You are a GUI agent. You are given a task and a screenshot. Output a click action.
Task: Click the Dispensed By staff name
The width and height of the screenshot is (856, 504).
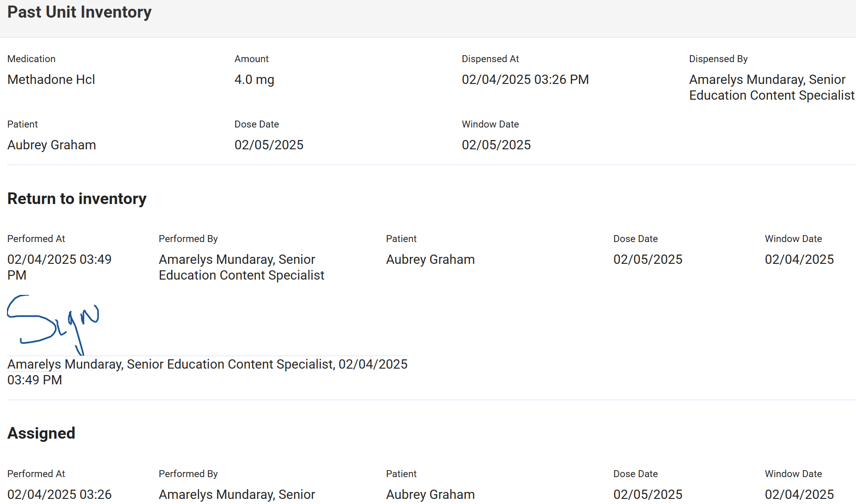[x=771, y=87]
